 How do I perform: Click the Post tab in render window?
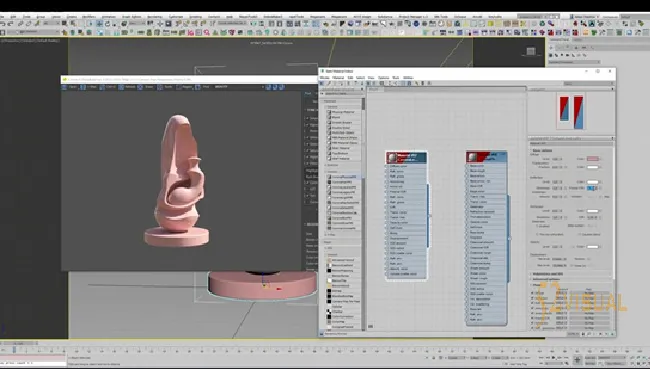click(308, 94)
